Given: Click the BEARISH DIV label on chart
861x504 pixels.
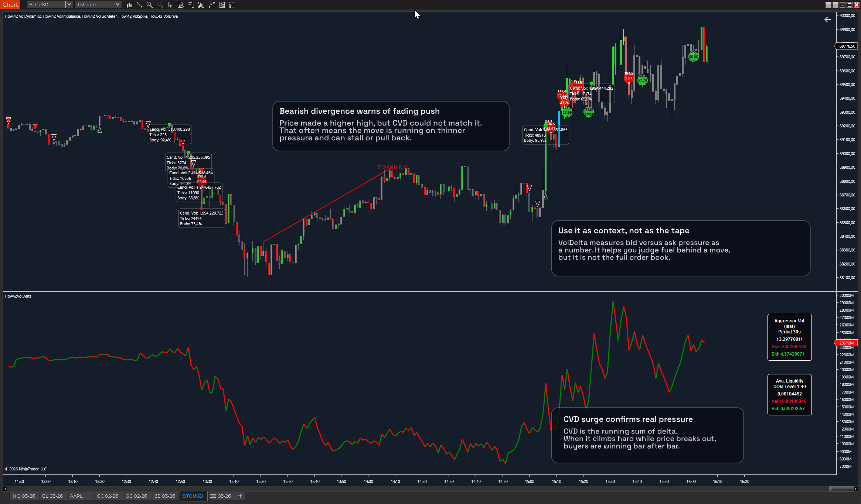Looking at the screenshot, I should tap(392, 167).
